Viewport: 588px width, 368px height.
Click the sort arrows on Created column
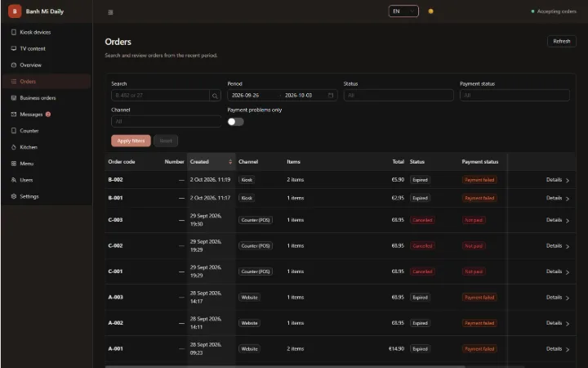[230, 162]
